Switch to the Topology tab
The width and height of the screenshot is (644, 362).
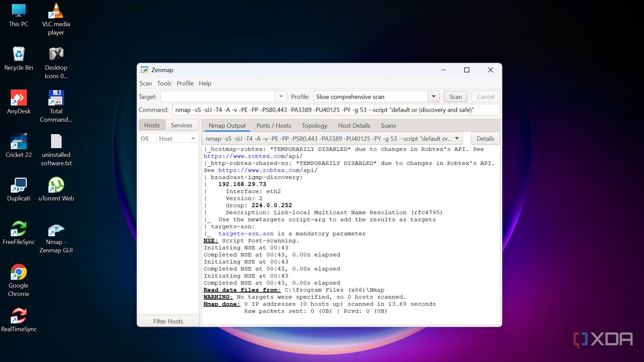314,126
